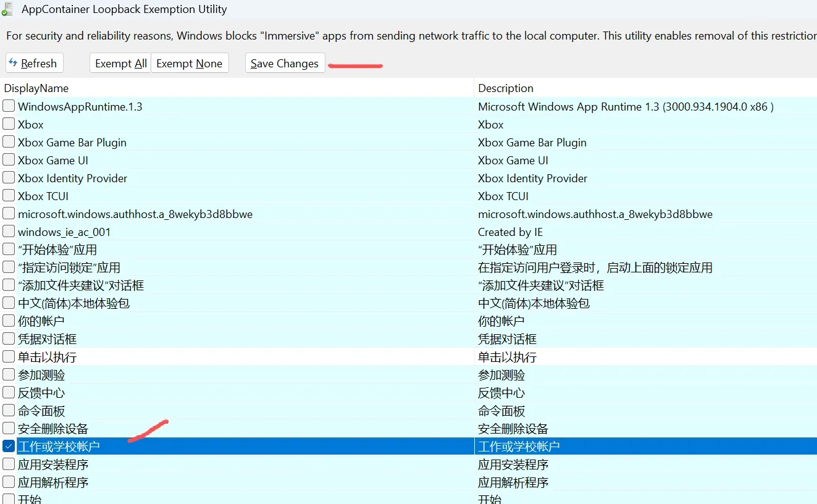
Task: Tick the Xbox Identity Provider checkbox
Action: 9,178
